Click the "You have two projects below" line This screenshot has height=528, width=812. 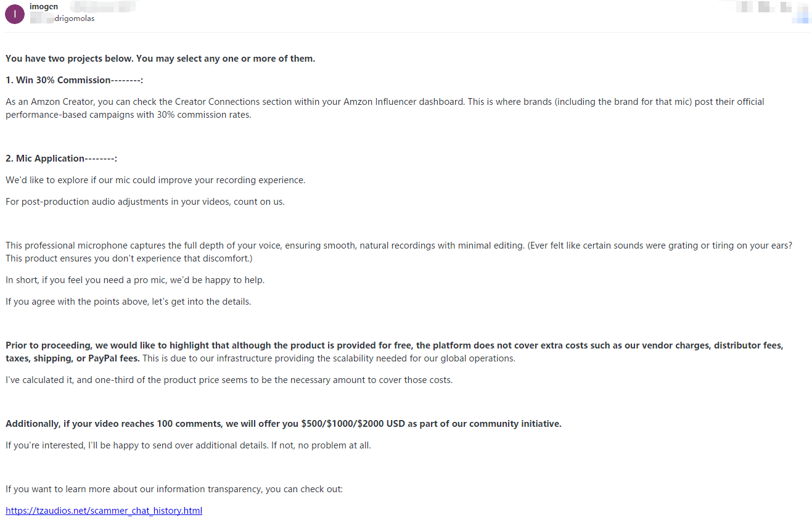pos(160,59)
